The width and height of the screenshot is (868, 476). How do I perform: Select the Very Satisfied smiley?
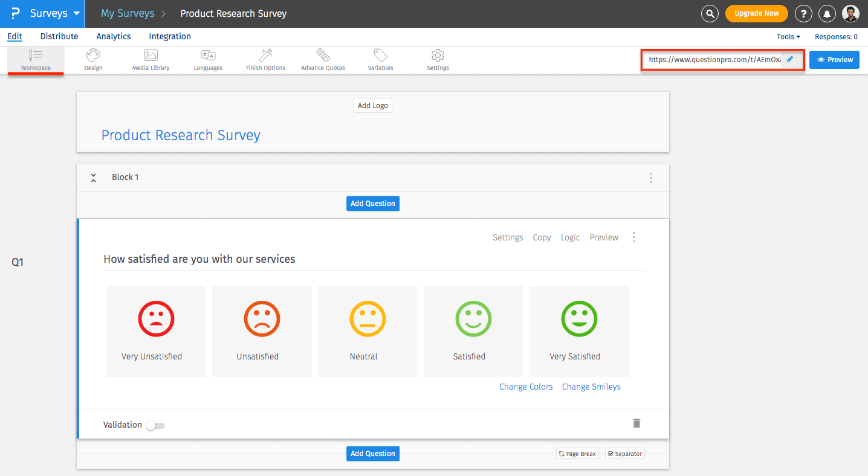(578, 319)
